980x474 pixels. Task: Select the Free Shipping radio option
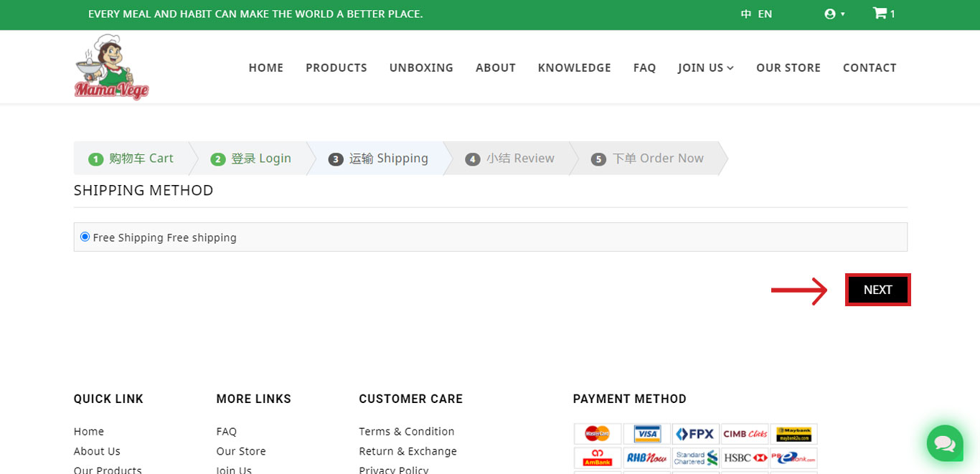tap(85, 237)
